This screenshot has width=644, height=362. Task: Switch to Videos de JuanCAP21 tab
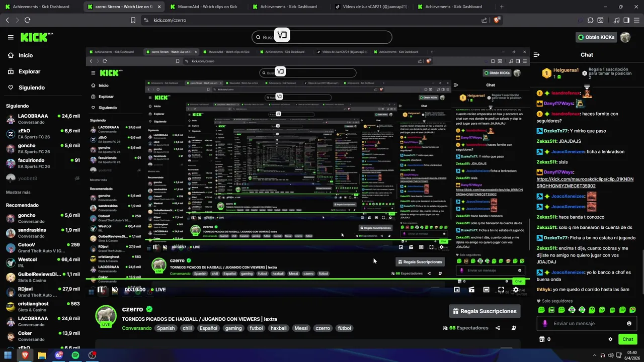[x=371, y=7]
